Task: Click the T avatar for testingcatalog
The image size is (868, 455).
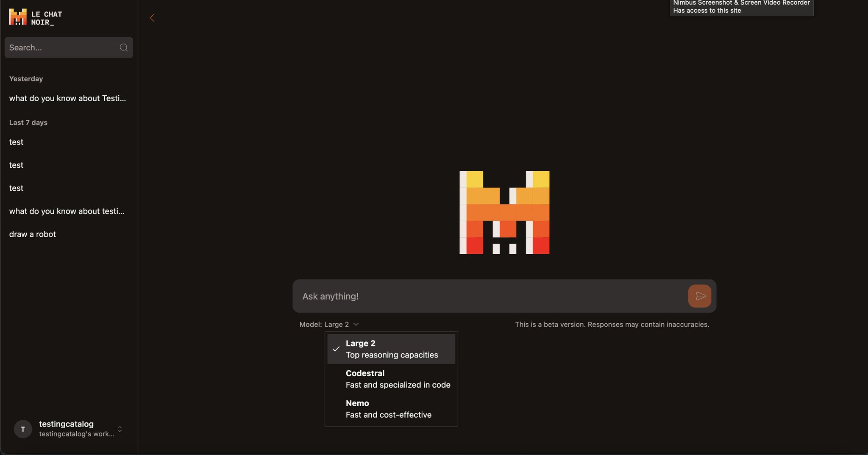Action: pos(23,429)
